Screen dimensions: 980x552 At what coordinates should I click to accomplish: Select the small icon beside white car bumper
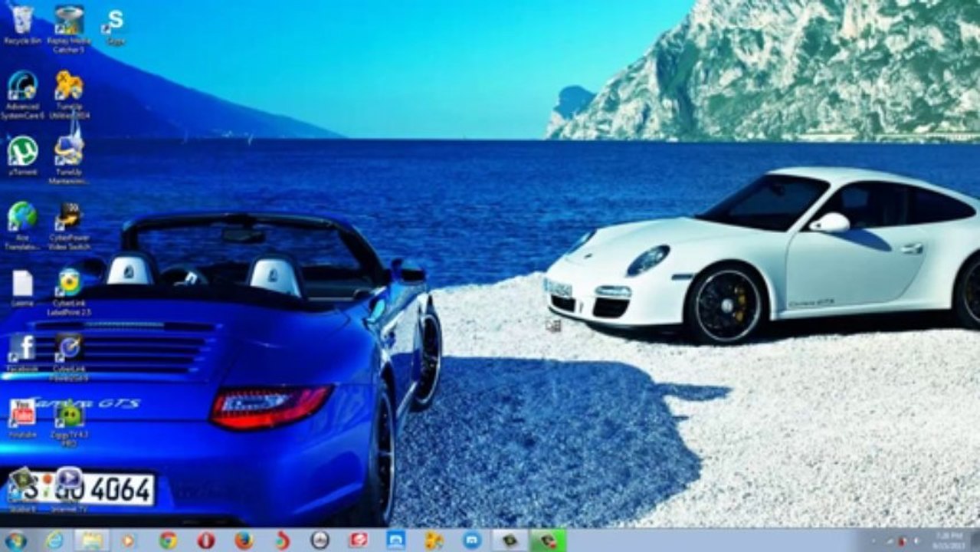[553, 325]
